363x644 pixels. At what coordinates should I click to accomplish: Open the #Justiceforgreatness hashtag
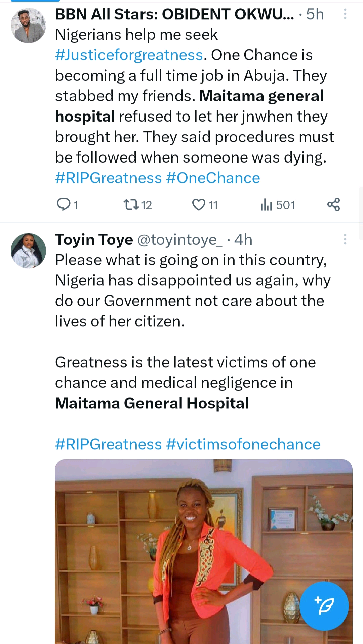(x=129, y=55)
